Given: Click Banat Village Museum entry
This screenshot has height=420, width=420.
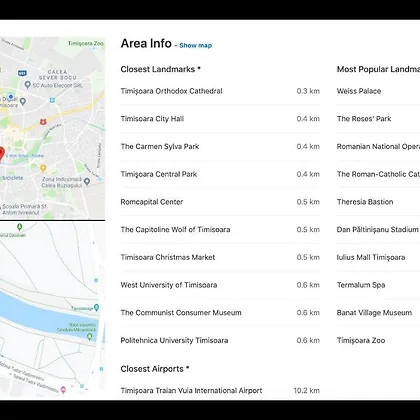Looking at the screenshot, I should coord(374,313).
